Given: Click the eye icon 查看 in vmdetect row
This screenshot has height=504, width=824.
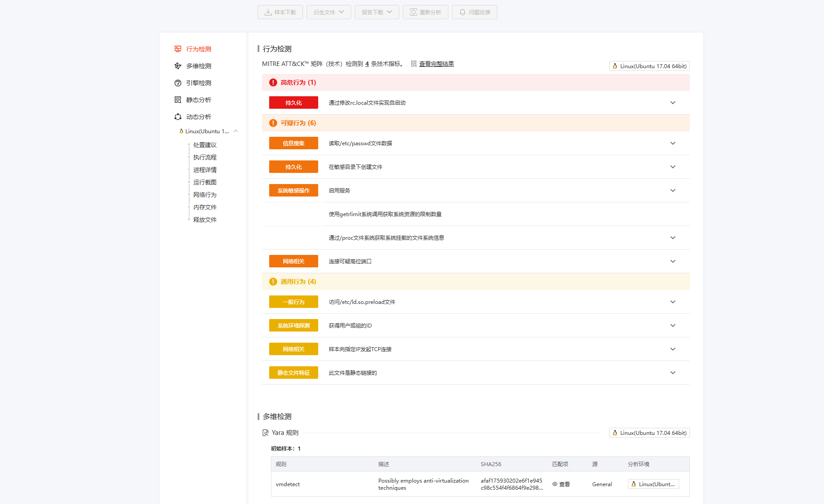Looking at the screenshot, I should pos(555,484).
